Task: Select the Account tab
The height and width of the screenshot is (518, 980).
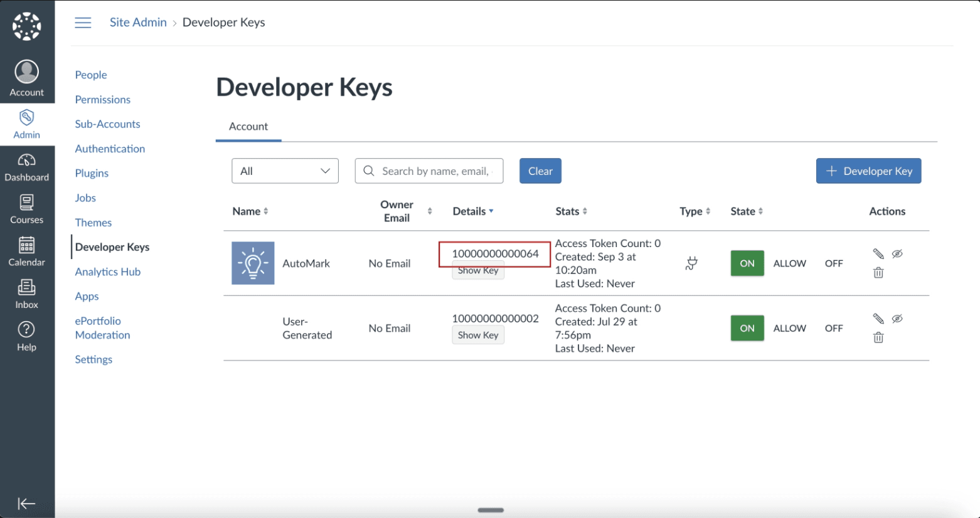Action: click(248, 126)
